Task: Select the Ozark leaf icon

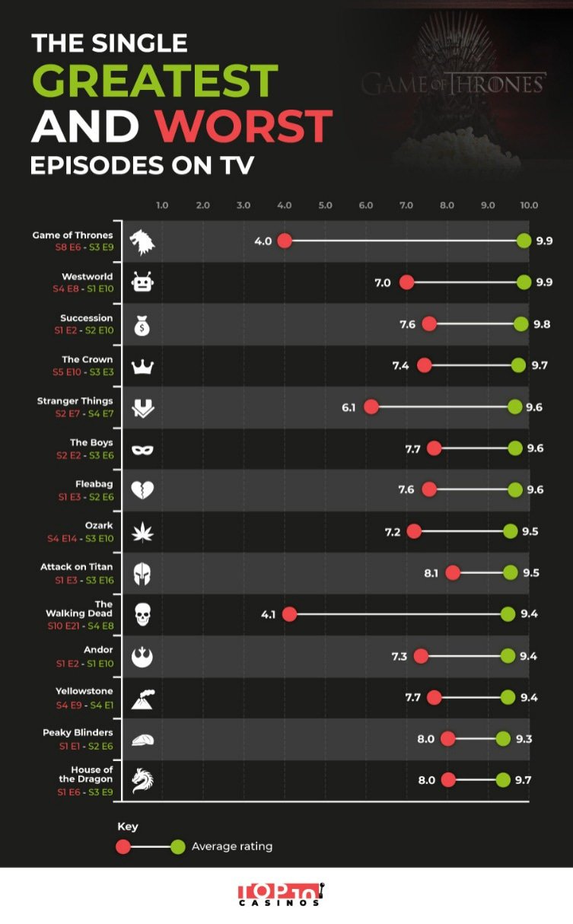Action: click(x=142, y=533)
